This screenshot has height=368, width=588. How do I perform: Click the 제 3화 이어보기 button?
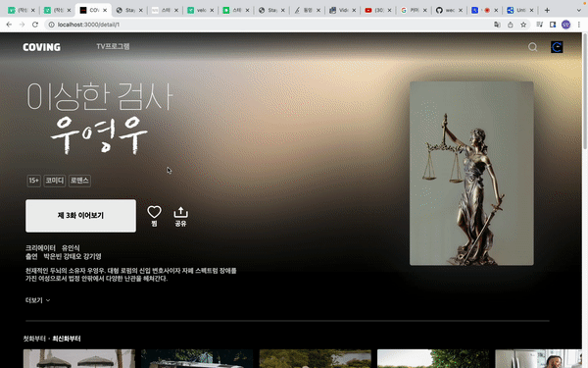80,216
